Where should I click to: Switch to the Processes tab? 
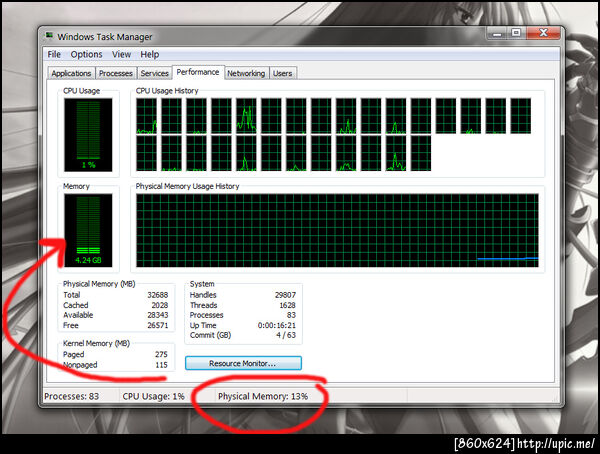coord(116,73)
